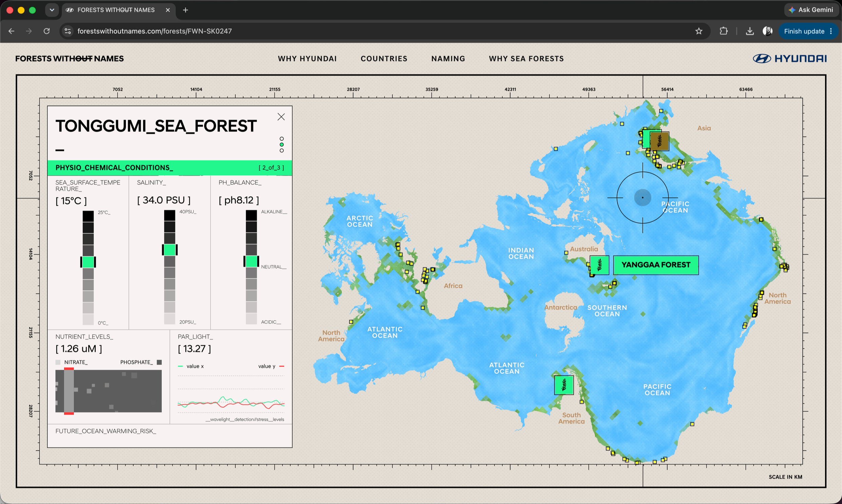The width and height of the screenshot is (842, 504).
Task: Open the Chrome profile avatar
Action: pos(767,31)
